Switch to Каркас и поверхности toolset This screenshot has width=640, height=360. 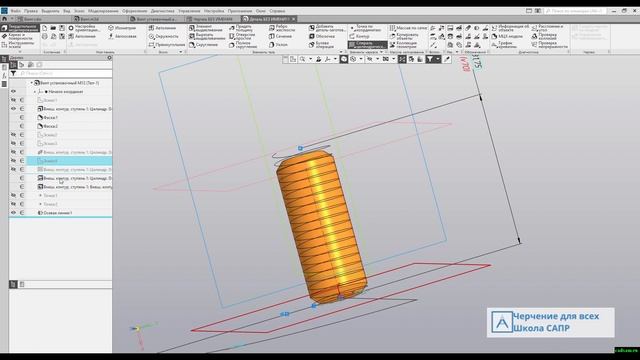20,36
